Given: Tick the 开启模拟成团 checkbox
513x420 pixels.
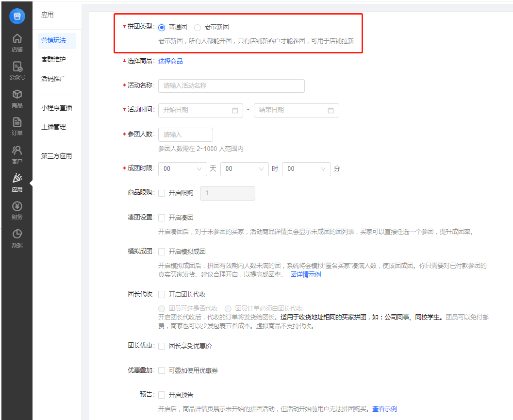Looking at the screenshot, I should 162,252.
